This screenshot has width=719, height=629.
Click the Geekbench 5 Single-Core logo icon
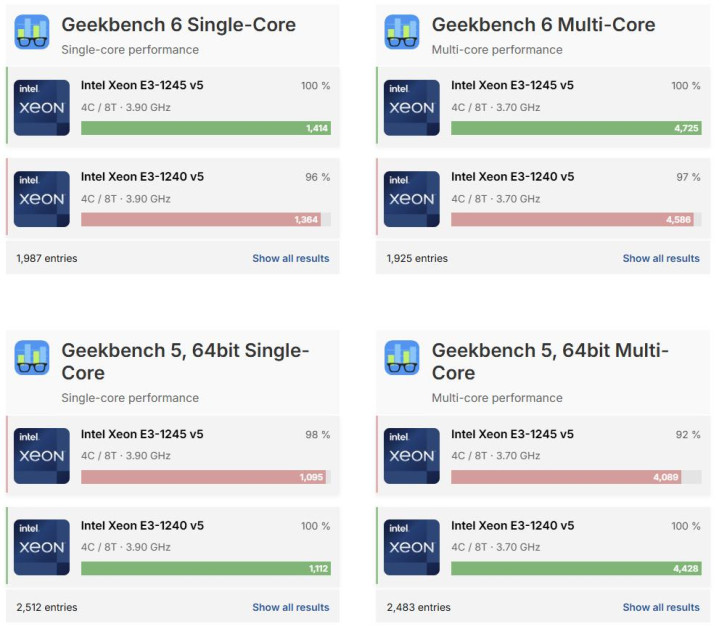click(32, 357)
